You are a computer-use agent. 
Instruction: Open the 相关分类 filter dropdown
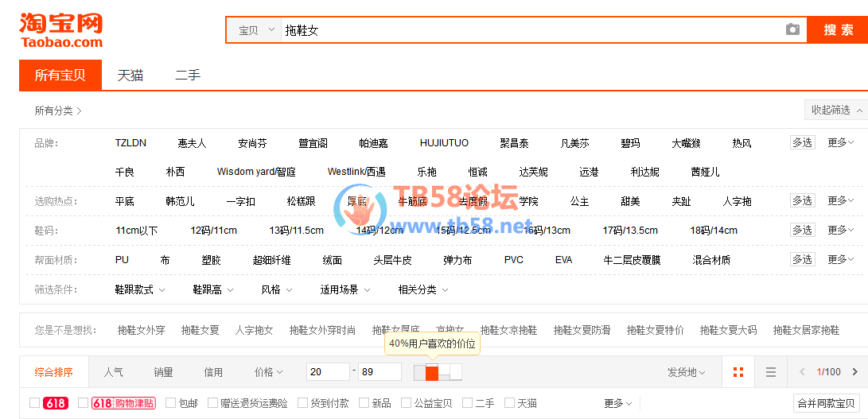[423, 289]
